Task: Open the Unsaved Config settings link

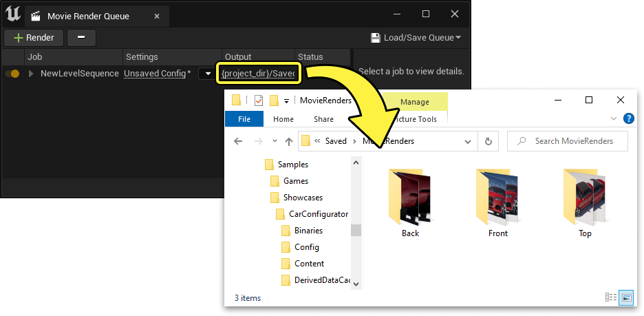Action: tap(157, 74)
